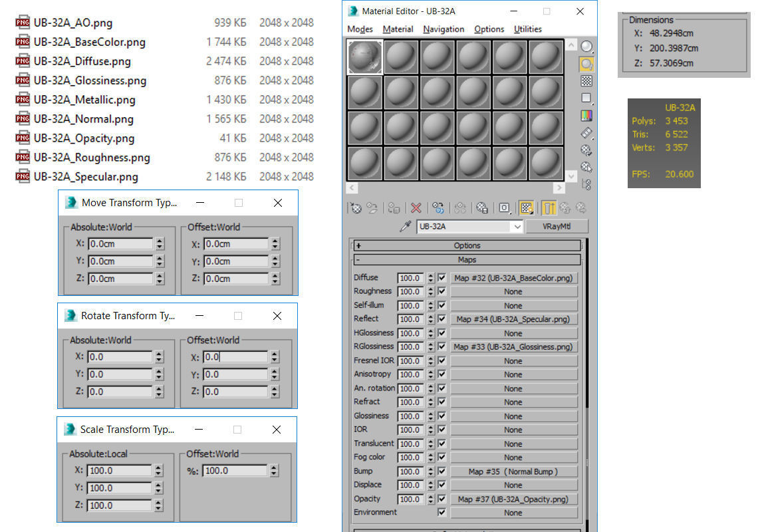Select the UB-32A_AO.png file
Image resolution: width=760 pixels, height=532 pixels.
[x=72, y=23]
